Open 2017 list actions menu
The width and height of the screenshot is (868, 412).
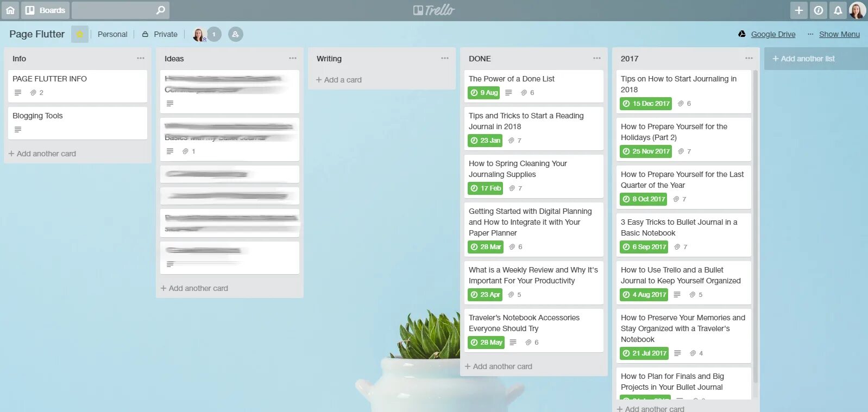(x=749, y=58)
